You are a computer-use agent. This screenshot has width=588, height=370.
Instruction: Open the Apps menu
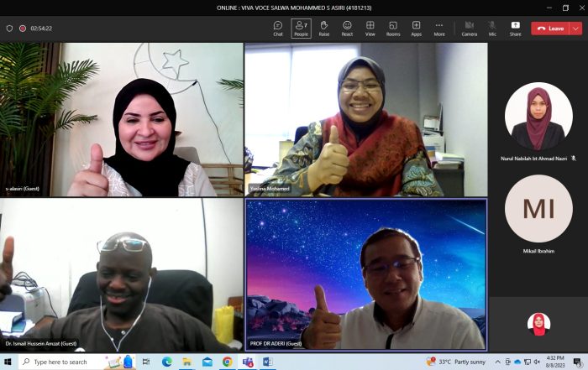tap(417, 28)
